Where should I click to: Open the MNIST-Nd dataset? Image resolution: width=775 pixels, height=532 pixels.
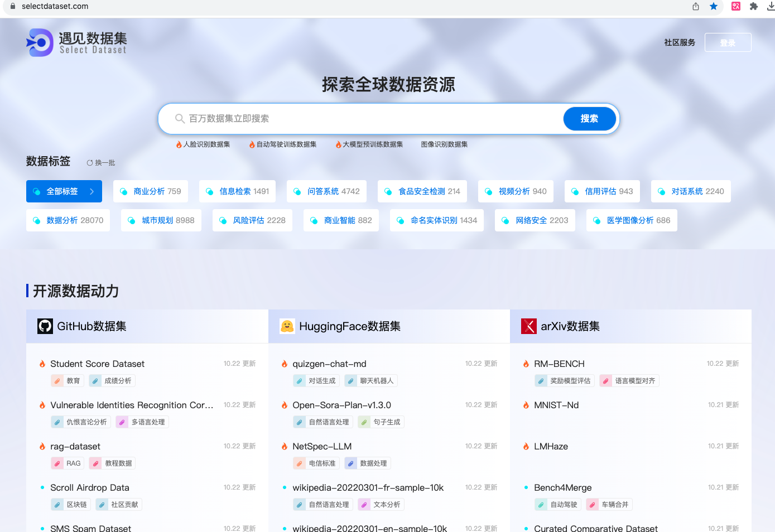tap(556, 405)
